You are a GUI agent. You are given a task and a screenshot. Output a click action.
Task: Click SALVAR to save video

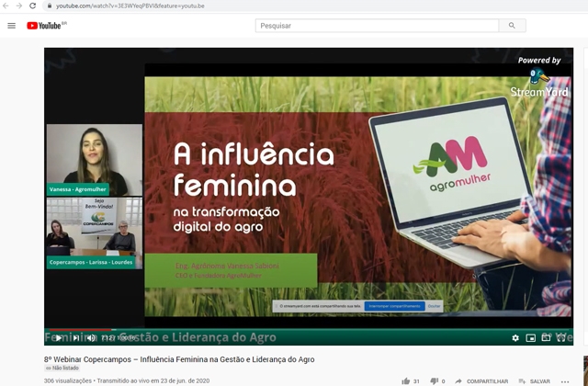[535, 381]
